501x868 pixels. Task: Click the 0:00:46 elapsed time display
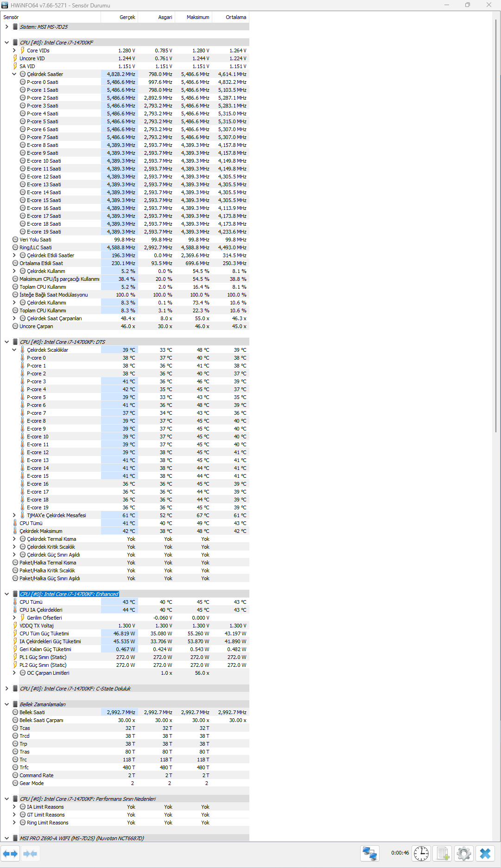pyautogui.click(x=400, y=853)
